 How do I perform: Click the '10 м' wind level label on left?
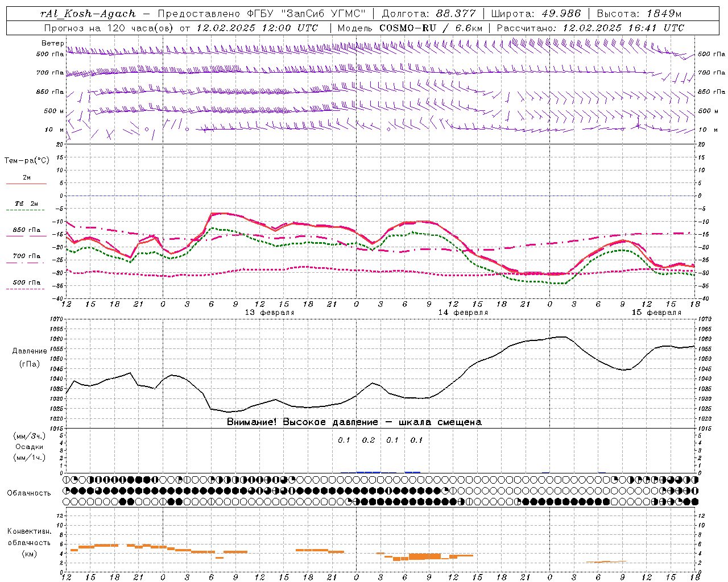click(x=55, y=130)
